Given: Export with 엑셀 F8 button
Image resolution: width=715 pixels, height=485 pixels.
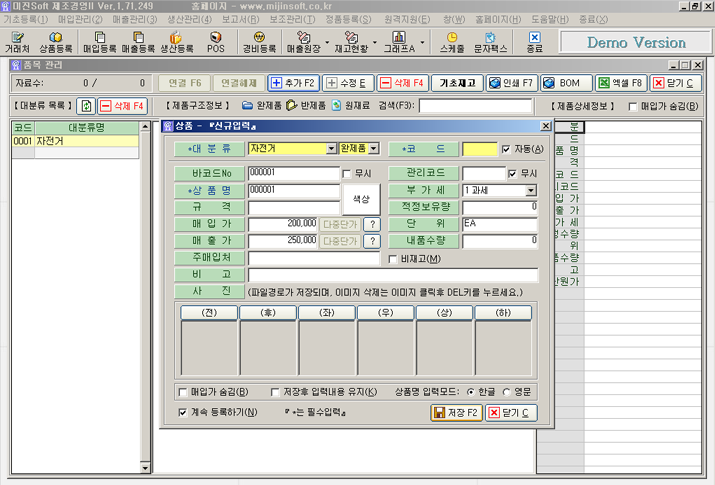Looking at the screenshot, I should [x=621, y=83].
